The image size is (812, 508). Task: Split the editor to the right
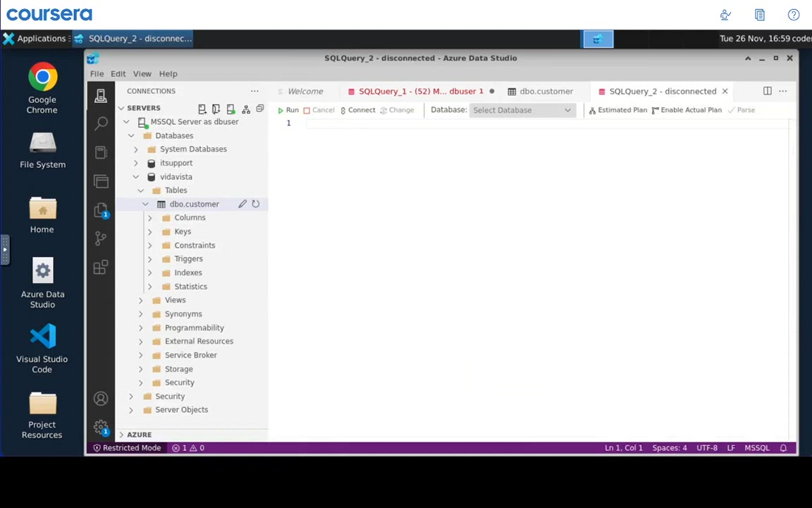tap(768, 91)
